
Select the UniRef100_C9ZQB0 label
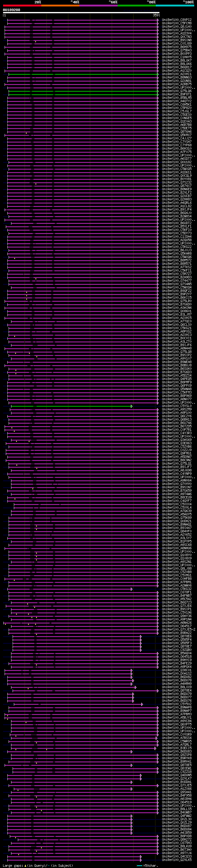tap(177, 650)
